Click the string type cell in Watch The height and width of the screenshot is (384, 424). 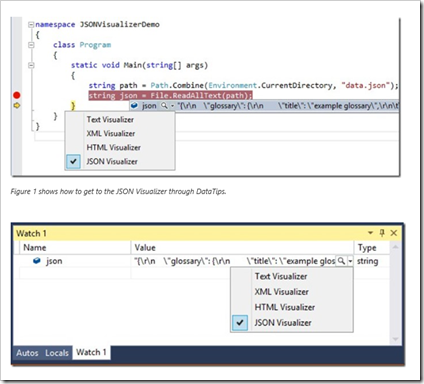click(371, 261)
